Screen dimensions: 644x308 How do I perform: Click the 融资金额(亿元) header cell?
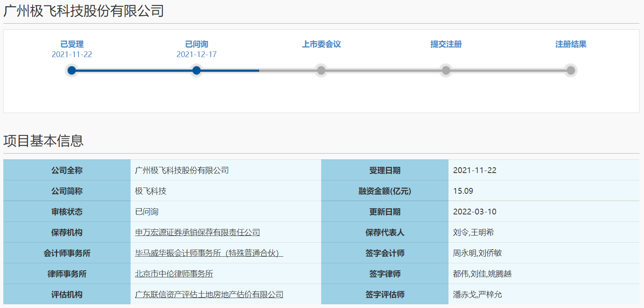[385, 191]
